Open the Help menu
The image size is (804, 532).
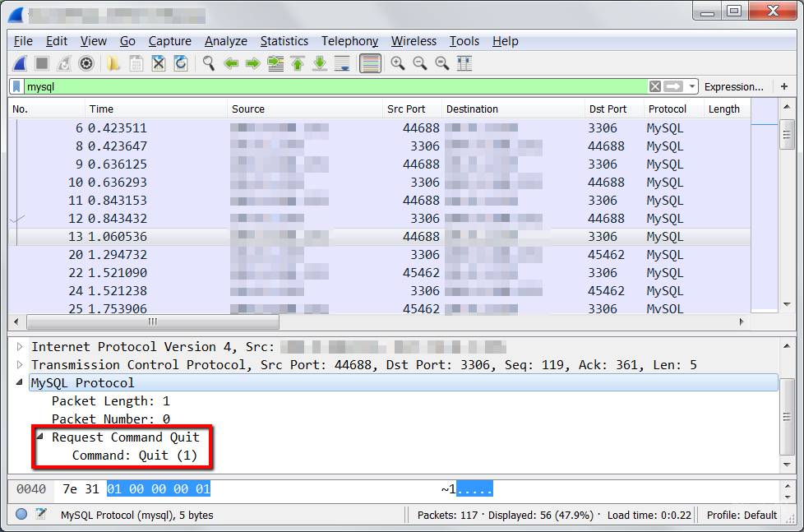click(x=505, y=41)
